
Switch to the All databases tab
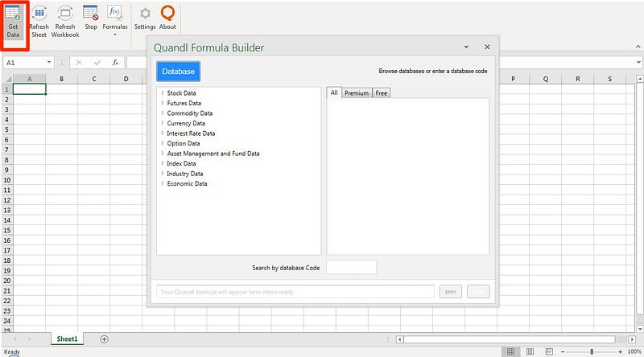coord(334,92)
